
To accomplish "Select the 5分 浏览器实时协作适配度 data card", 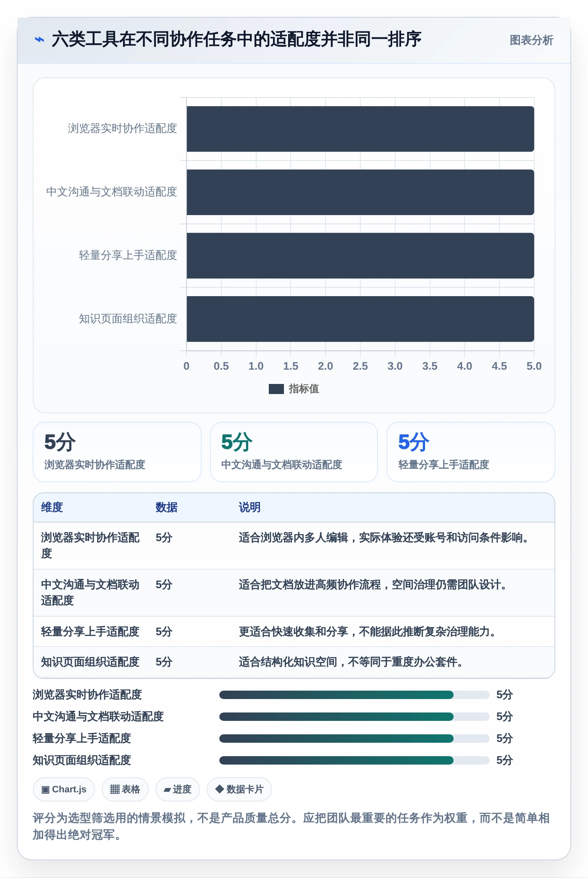I will click(x=117, y=452).
